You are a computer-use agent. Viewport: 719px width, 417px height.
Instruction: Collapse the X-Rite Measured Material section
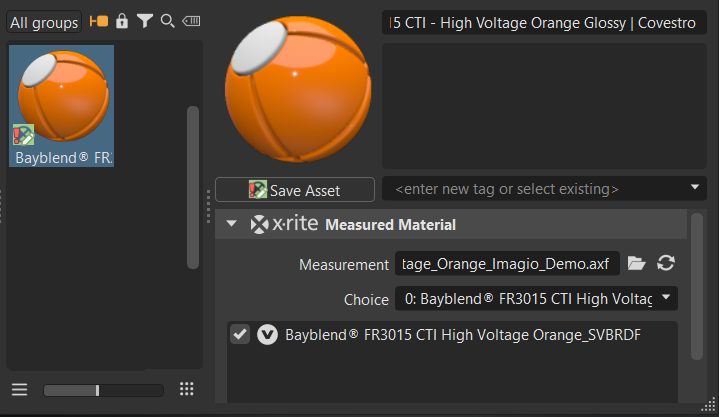pyautogui.click(x=232, y=225)
